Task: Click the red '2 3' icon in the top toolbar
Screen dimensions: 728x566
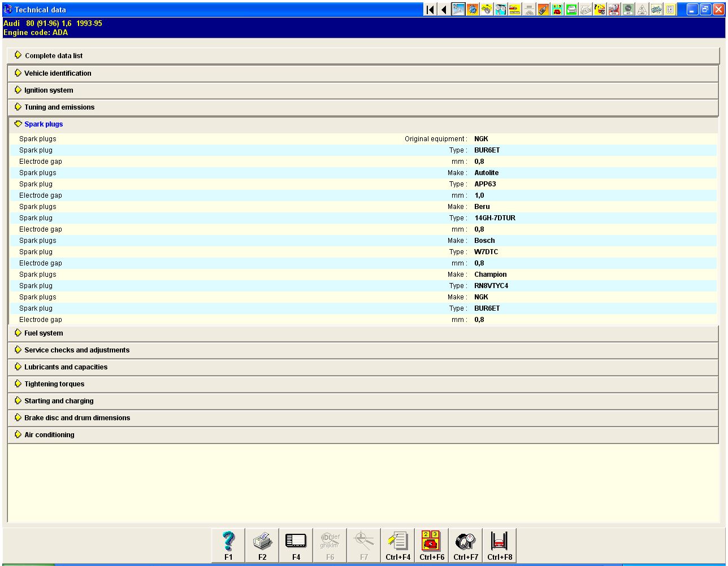Action: coord(557,10)
